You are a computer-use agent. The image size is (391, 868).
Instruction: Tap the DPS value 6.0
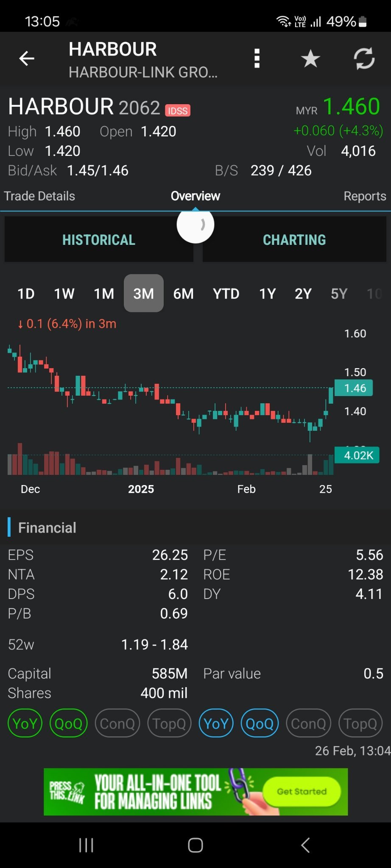coord(178,594)
